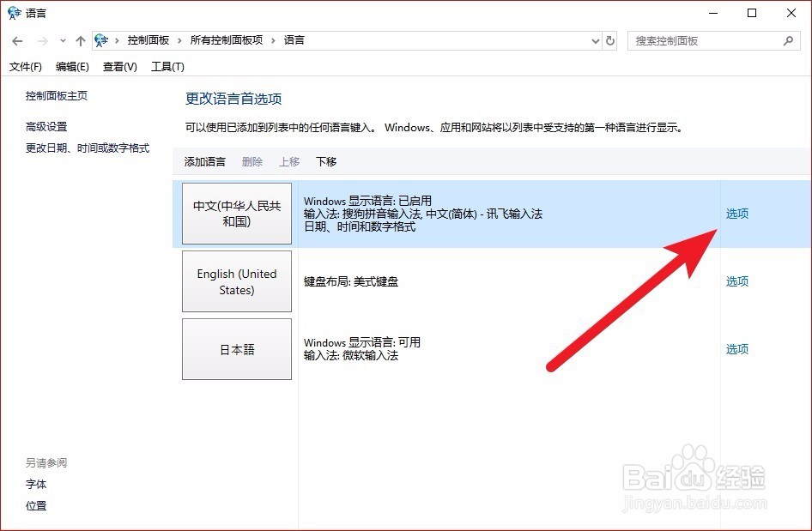Open the 查看 menu
This screenshot has width=812, height=531.
(x=119, y=66)
